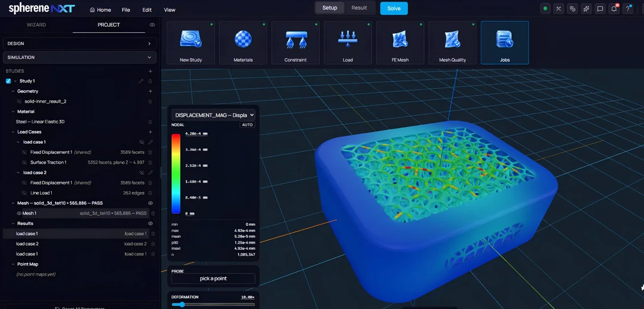Screen dimensions: 644x309
Task: Open the File menu
Action: click(x=126, y=10)
